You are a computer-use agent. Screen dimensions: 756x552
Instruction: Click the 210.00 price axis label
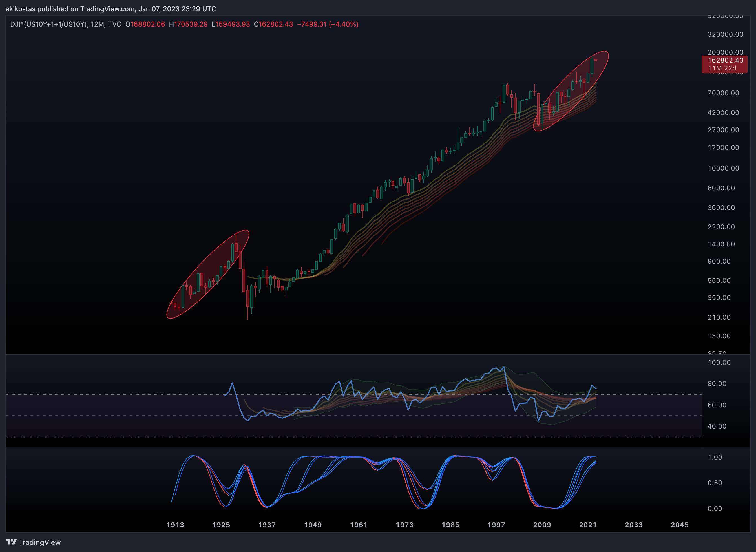click(719, 317)
